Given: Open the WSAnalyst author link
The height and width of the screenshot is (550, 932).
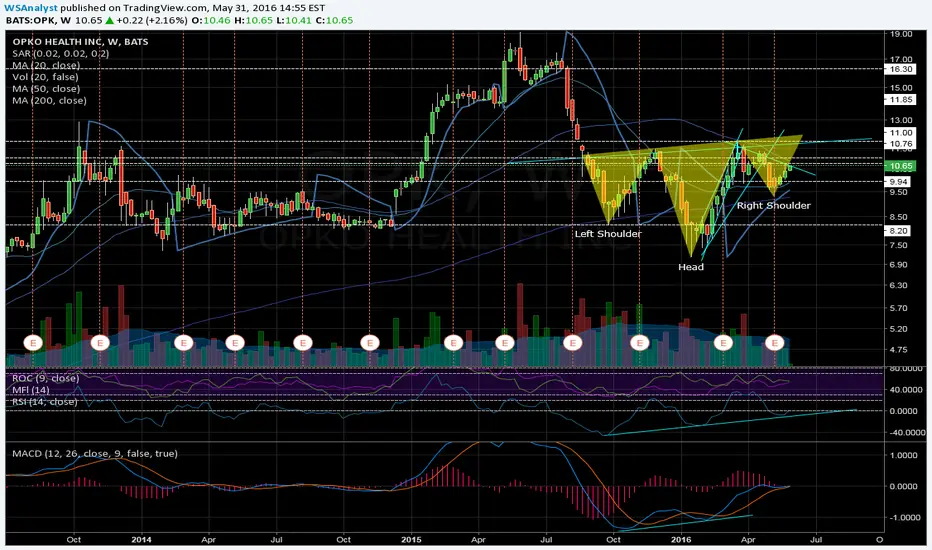Looking at the screenshot, I should click(x=32, y=8).
